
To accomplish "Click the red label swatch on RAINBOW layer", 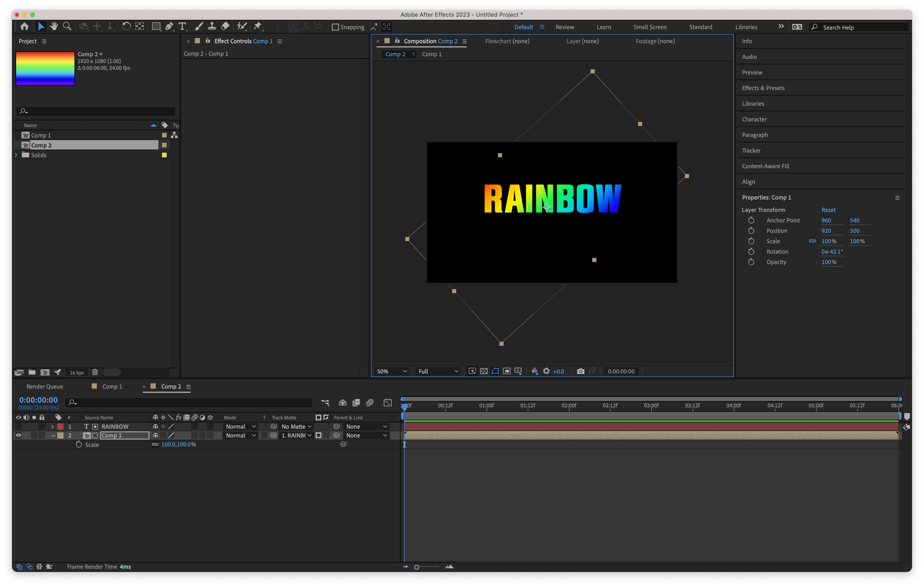I will click(x=60, y=426).
